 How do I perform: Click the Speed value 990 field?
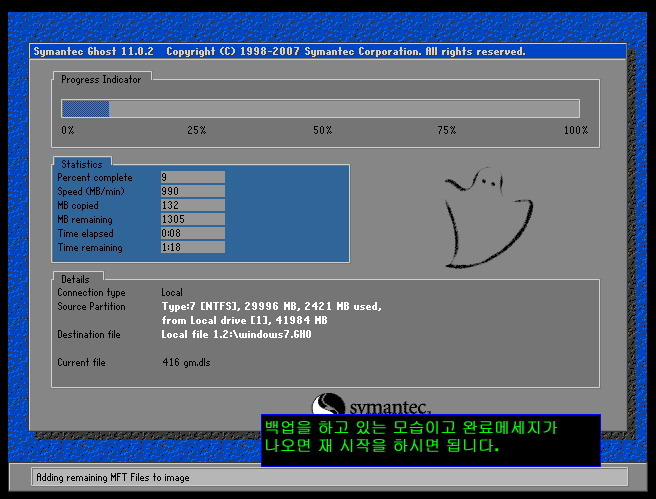coord(193,191)
